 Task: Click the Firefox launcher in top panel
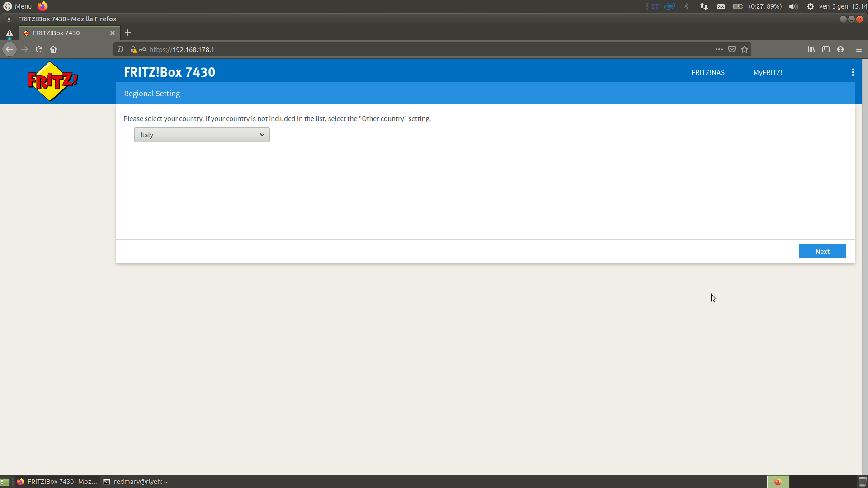pyautogui.click(x=42, y=6)
